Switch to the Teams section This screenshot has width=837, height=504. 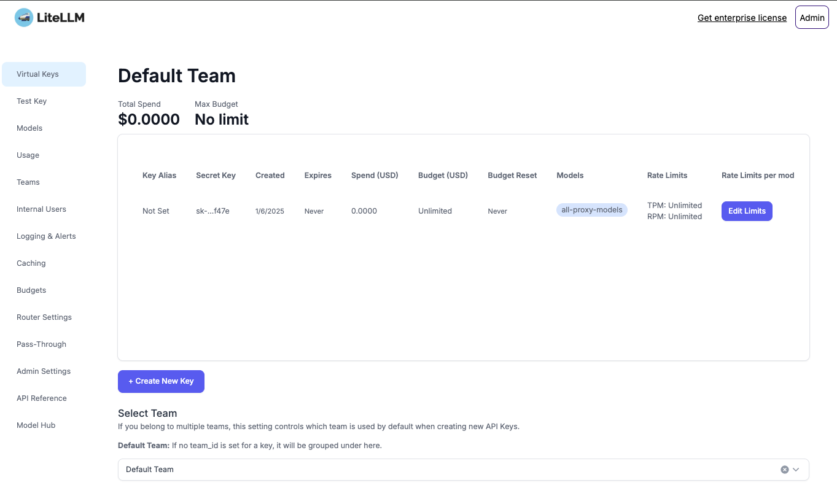coord(28,182)
